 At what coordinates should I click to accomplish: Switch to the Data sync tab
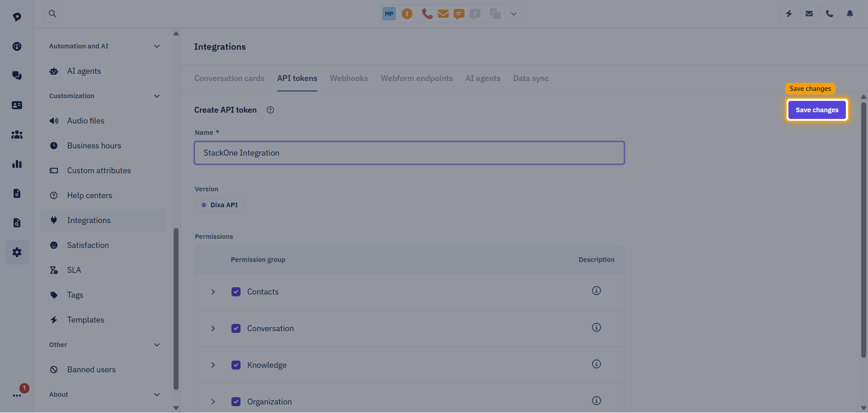531,78
